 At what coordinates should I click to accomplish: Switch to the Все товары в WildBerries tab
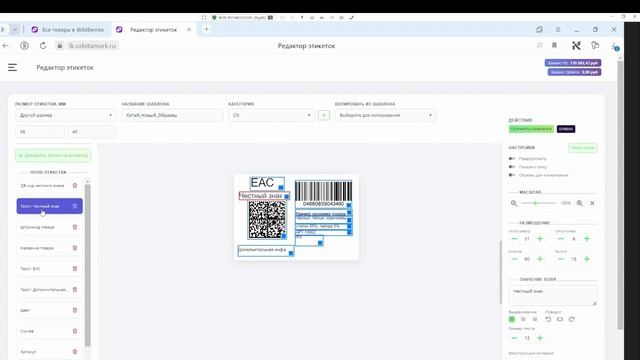coord(68,29)
